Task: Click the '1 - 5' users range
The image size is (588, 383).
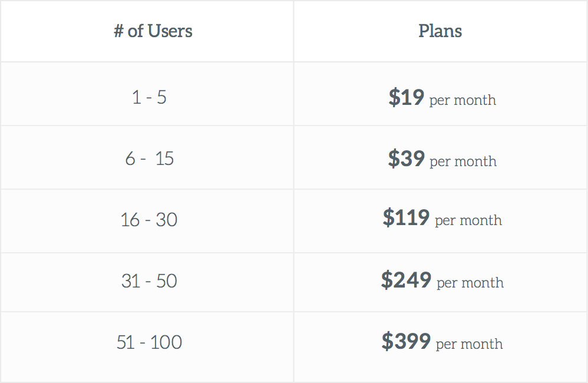Action: (x=149, y=97)
